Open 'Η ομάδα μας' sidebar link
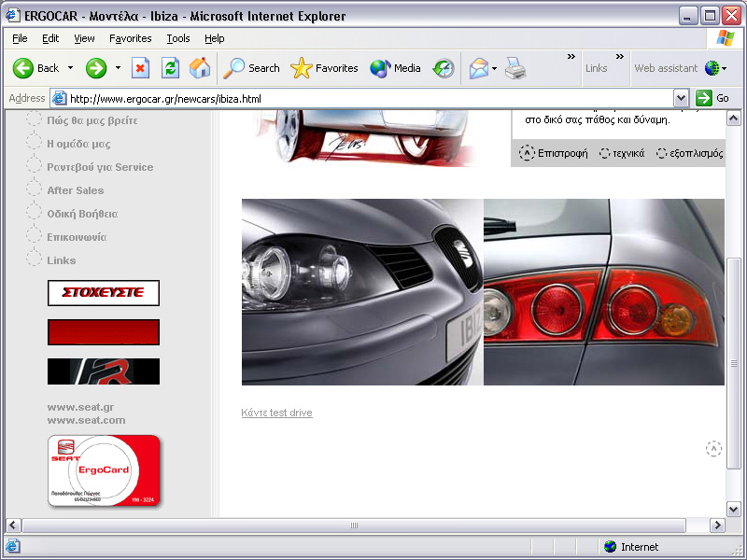 pyautogui.click(x=78, y=144)
